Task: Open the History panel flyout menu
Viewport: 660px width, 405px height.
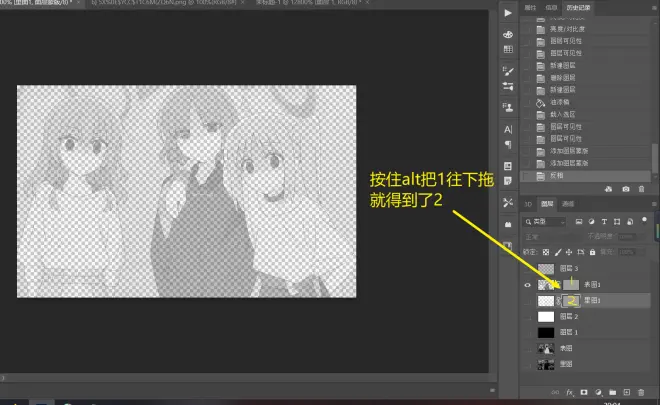Action: (654, 8)
